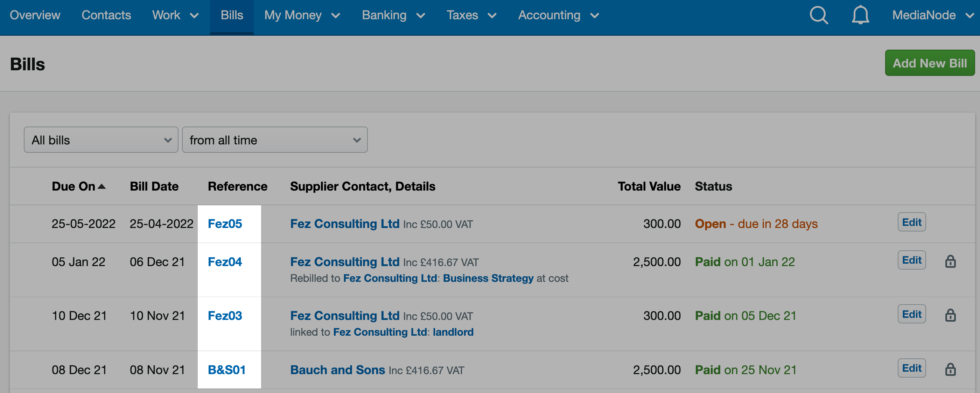Edit the Fez05 open bill
The width and height of the screenshot is (980, 393).
point(911,222)
